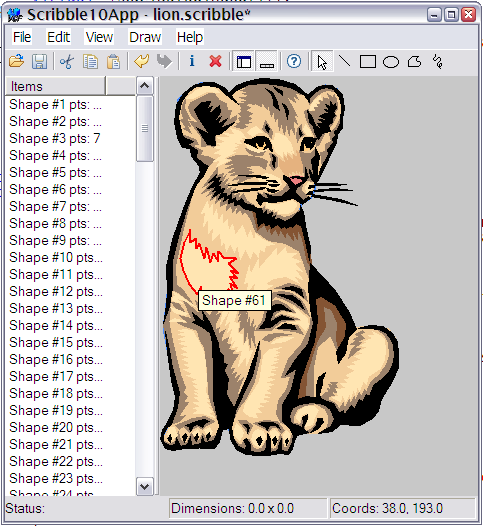Viewport: 483px width, 526px height.
Task: Click the red X delete icon
Action: click(x=215, y=61)
